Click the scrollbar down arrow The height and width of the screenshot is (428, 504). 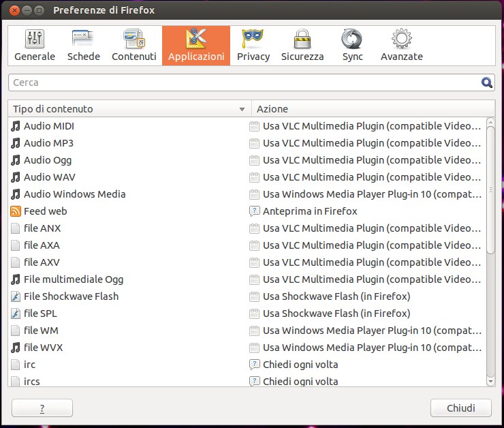coord(490,382)
